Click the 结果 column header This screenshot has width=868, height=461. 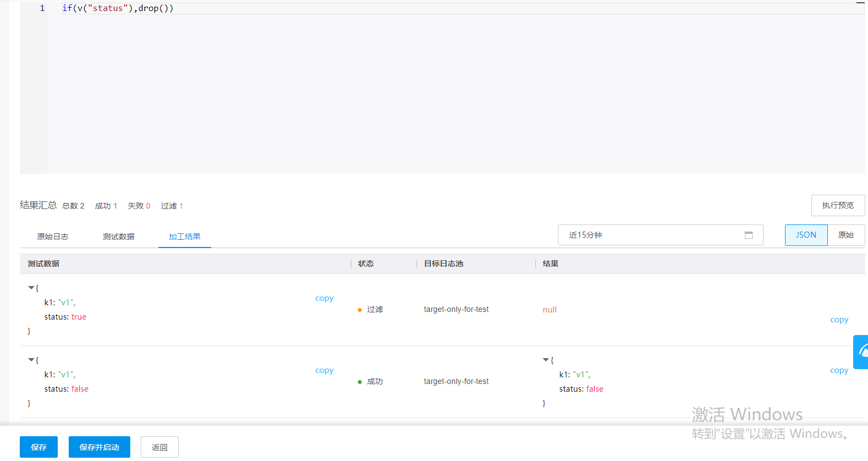(x=550, y=264)
